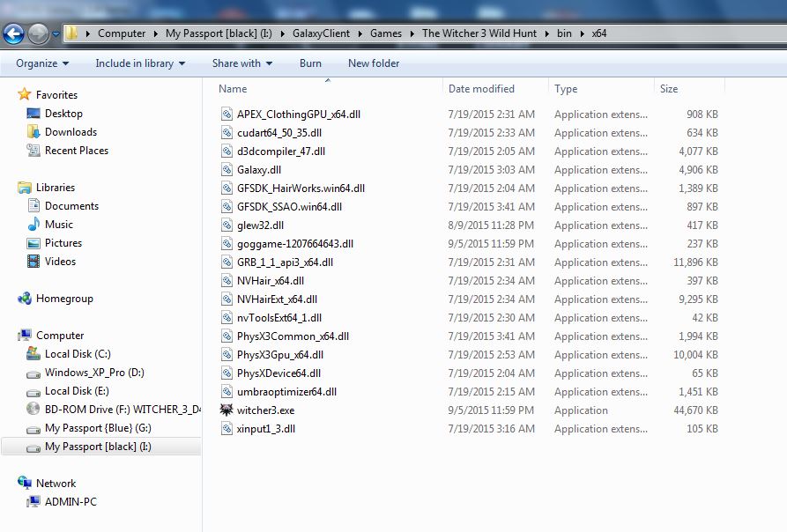Click the Libraries icon in sidebar
The height and width of the screenshot is (532, 787).
[24, 188]
